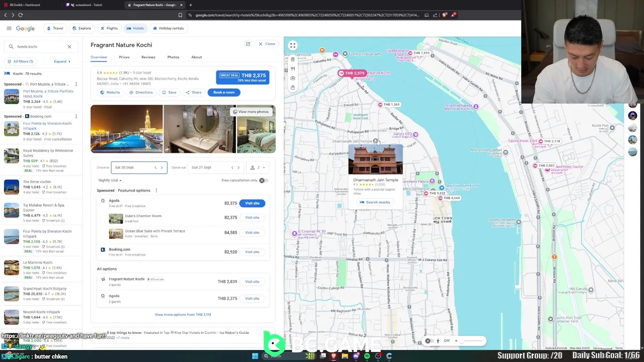The width and height of the screenshot is (644, 362).
Task: Open Discord from the taskbar
Action: click(x=356, y=356)
